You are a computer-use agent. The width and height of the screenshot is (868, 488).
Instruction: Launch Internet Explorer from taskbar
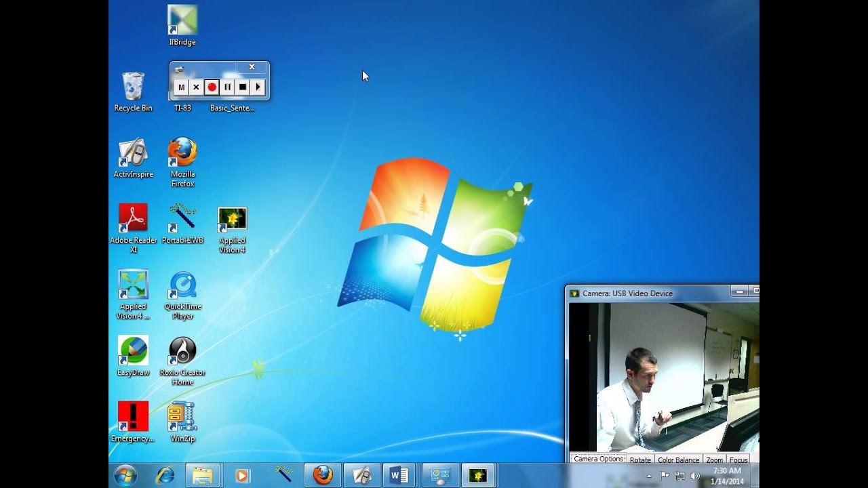(165, 476)
